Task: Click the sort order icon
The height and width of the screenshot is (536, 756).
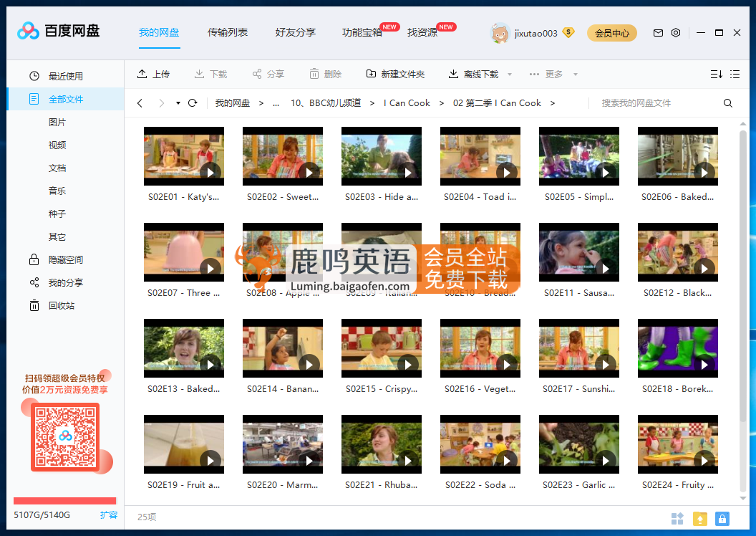Action: point(716,75)
